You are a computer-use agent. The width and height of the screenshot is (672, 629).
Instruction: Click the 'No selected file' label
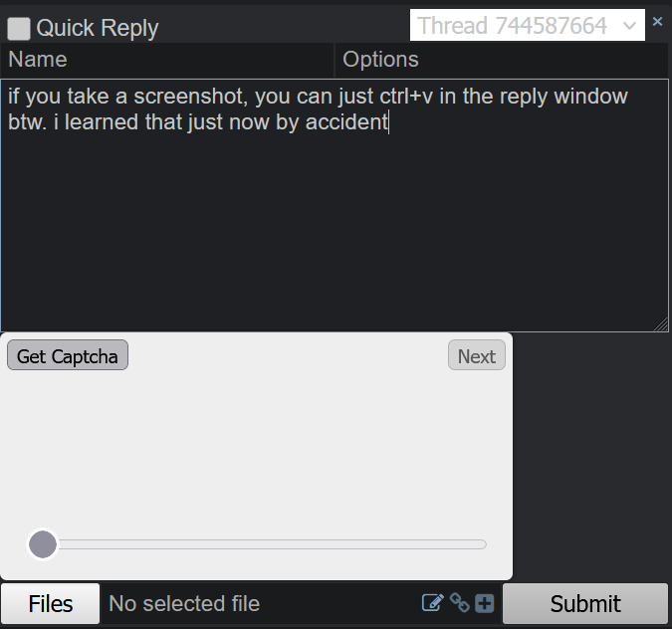(184, 604)
